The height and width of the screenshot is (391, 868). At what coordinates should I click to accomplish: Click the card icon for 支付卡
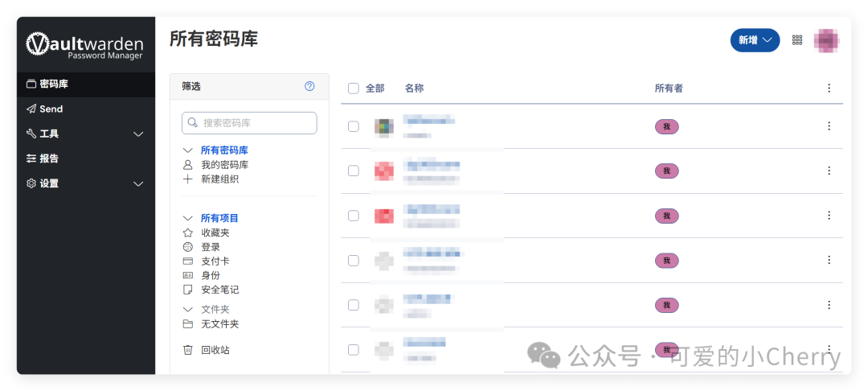point(187,261)
